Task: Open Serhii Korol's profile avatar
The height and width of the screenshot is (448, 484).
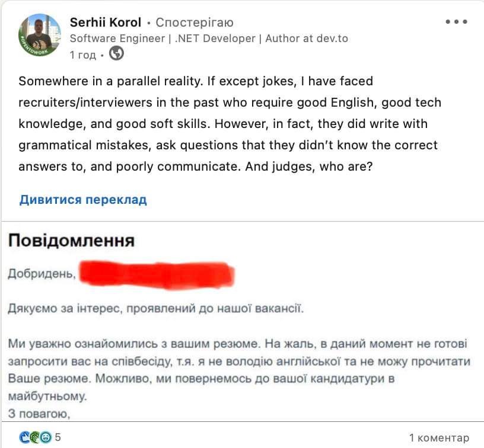Action: click(x=40, y=34)
